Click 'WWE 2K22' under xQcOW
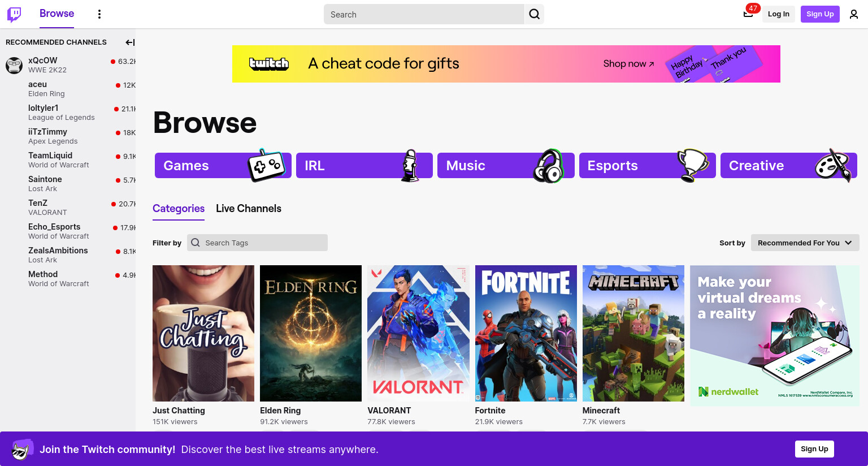This screenshot has width=868, height=466. pos(47,70)
